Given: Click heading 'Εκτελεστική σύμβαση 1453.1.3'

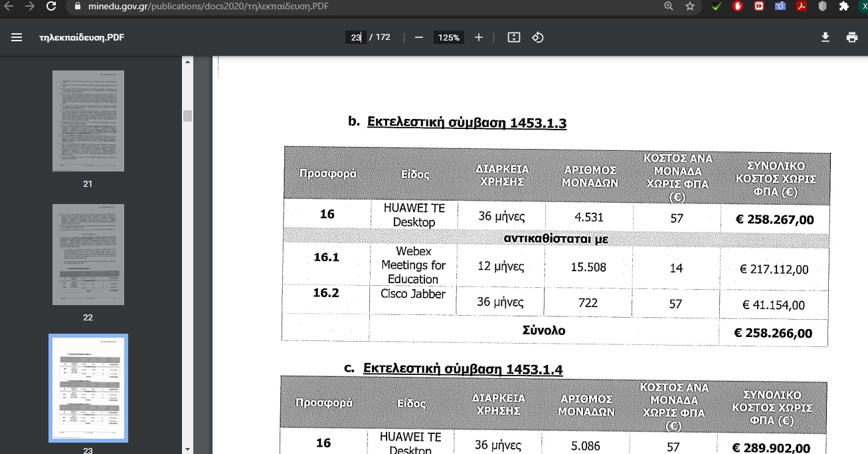Looking at the screenshot, I should pos(466,123).
